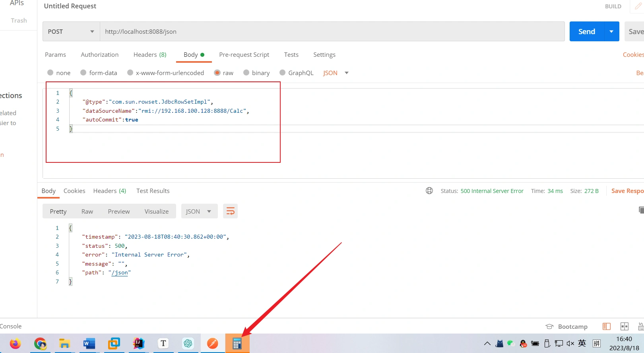This screenshot has height=353, width=644.
Task: Choose the x-www-form-urlencoded radio button
Action: (x=130, y=73)
